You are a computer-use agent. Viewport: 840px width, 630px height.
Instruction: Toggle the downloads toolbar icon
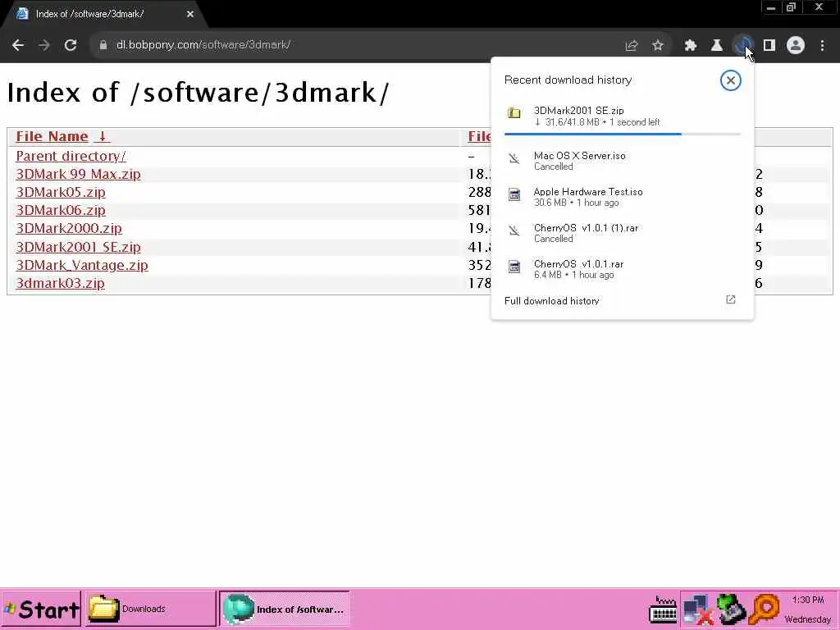tap(743, 46)
